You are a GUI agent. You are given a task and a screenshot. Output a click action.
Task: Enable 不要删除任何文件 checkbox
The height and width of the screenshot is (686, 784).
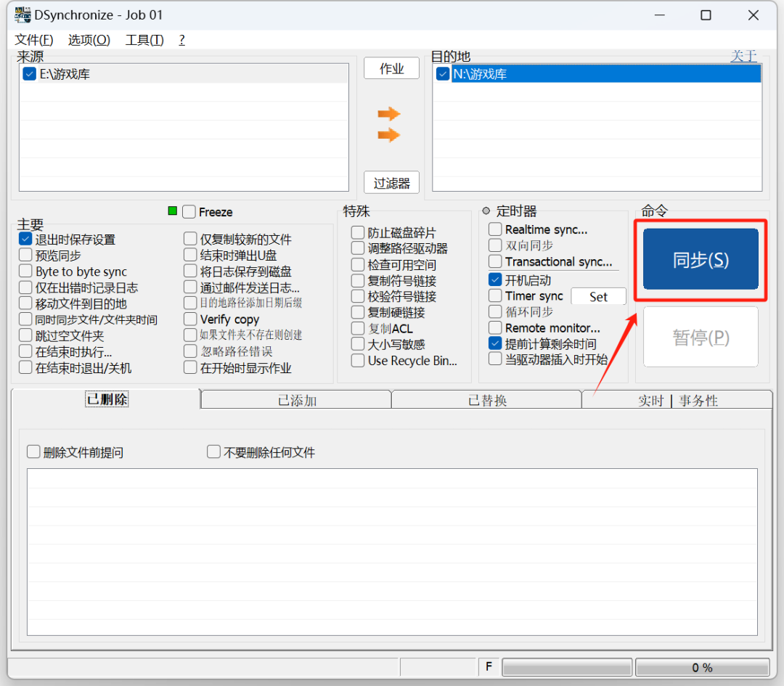click(x=213, y=452)
